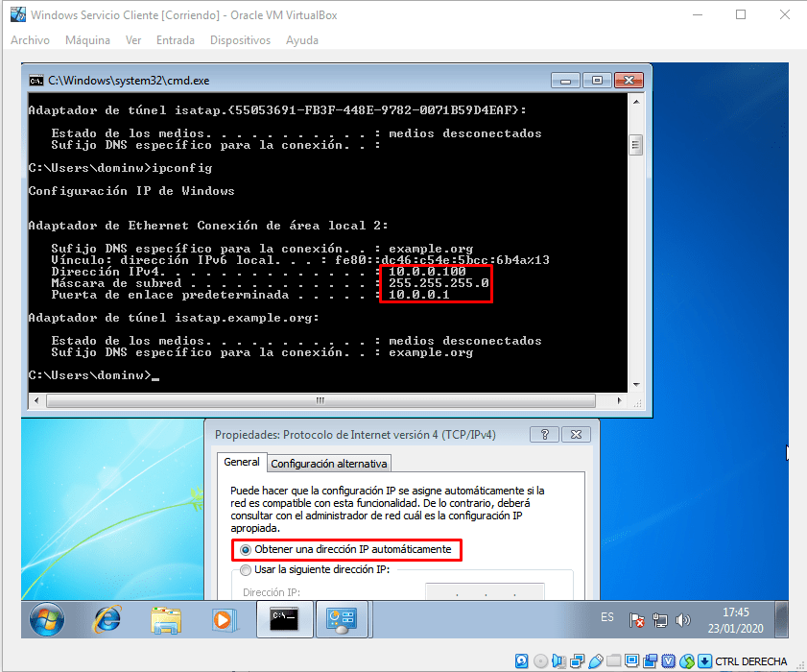
Task: Click the Dirección IP input field
Action: point(485,593)
